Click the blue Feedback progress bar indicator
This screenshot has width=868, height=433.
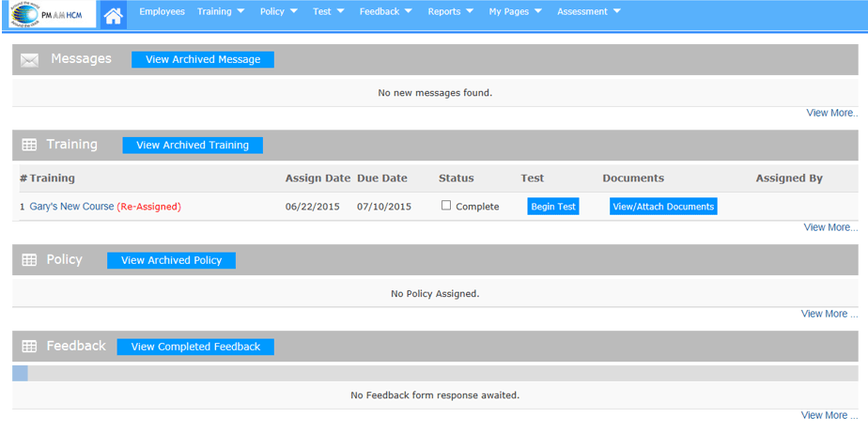20,373
